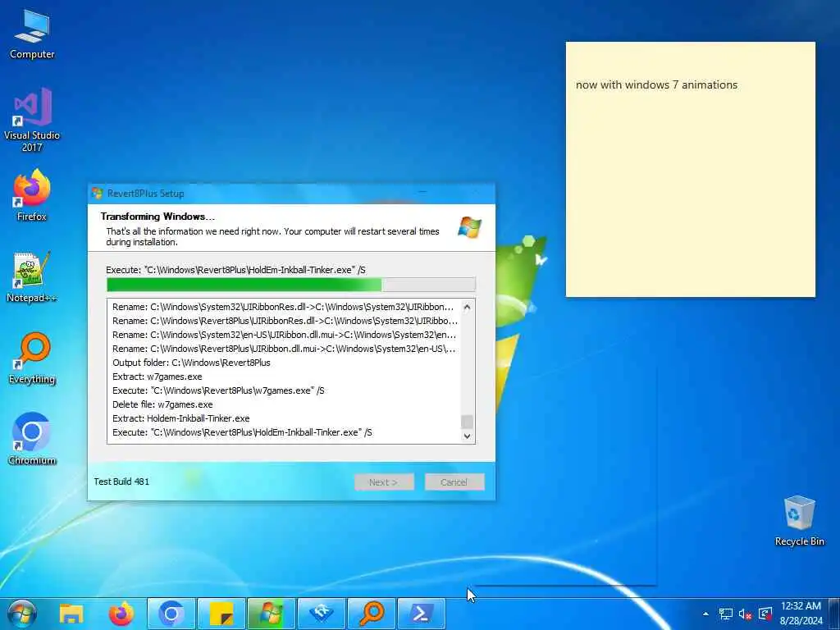Image resolution: width=840 pixels, height=630 pixels.
Task: Open the Computer desktop icon
Action: (x=32, y=34)
